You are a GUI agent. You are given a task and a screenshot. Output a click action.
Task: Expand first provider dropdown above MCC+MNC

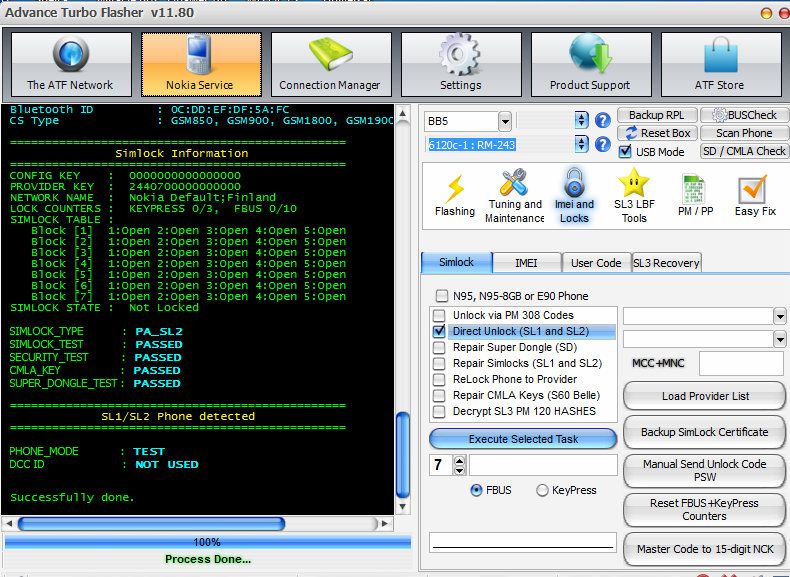pos(780,316)
